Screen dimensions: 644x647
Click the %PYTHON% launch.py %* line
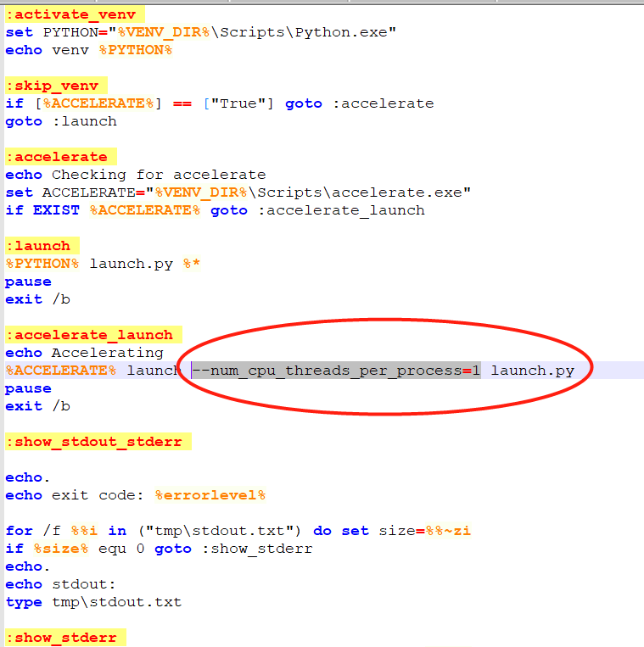coord(103,264)
